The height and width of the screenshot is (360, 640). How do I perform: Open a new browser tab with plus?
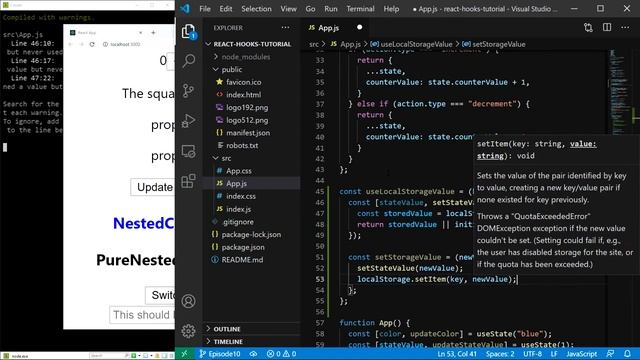pos(153,32)
